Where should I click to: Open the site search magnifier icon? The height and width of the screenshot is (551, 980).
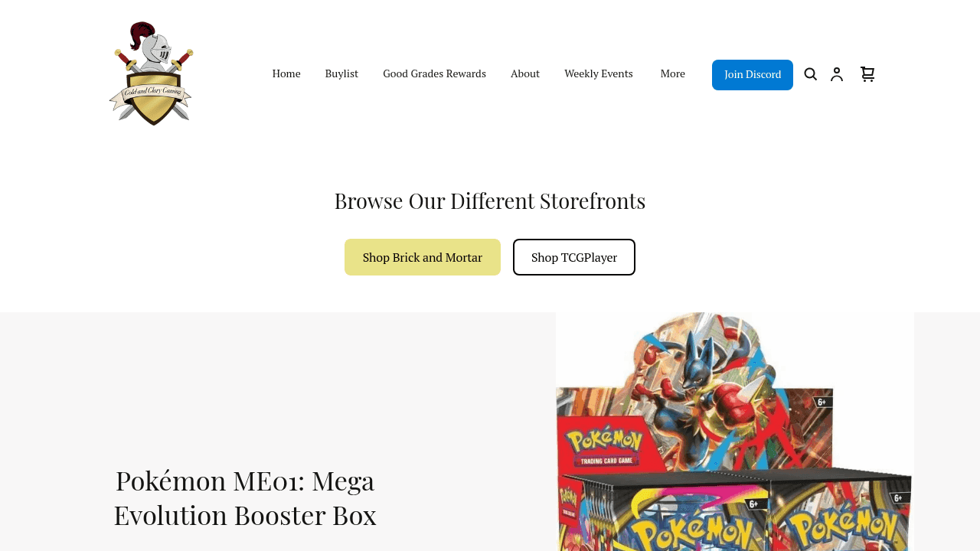tap(811, 74)
